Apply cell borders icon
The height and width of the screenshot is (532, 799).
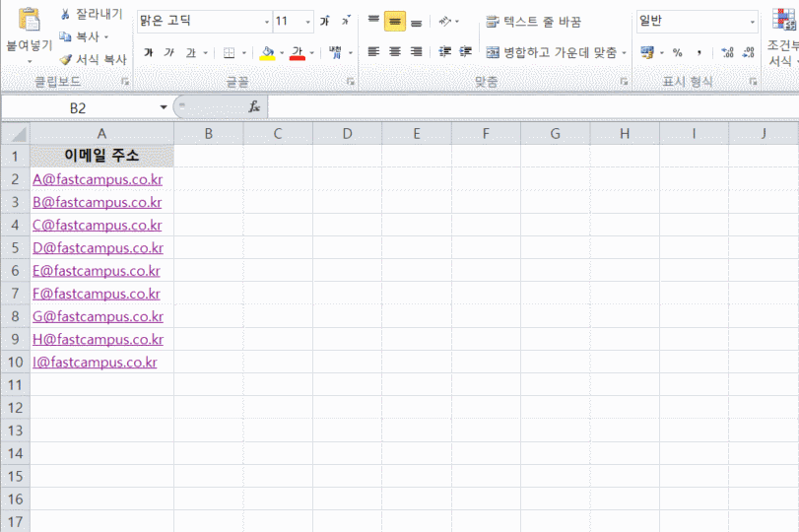(x=230, y=52)
